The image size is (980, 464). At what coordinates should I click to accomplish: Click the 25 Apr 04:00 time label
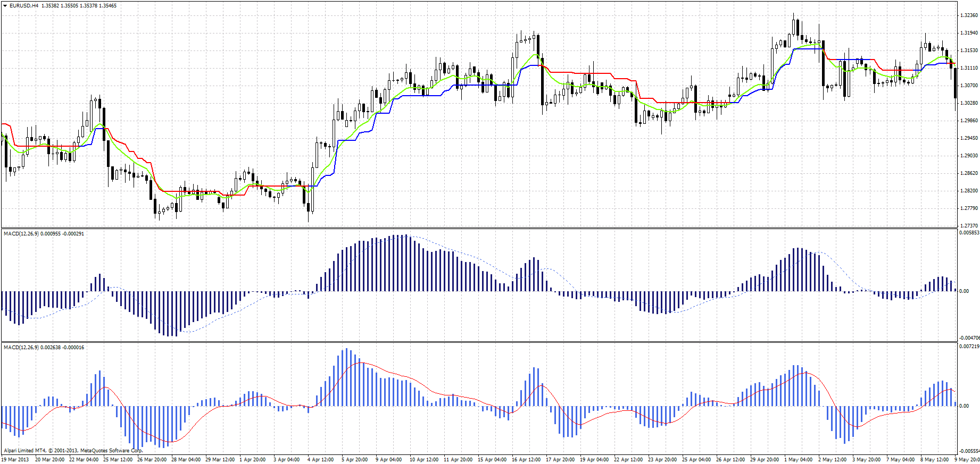coord(696,460)
